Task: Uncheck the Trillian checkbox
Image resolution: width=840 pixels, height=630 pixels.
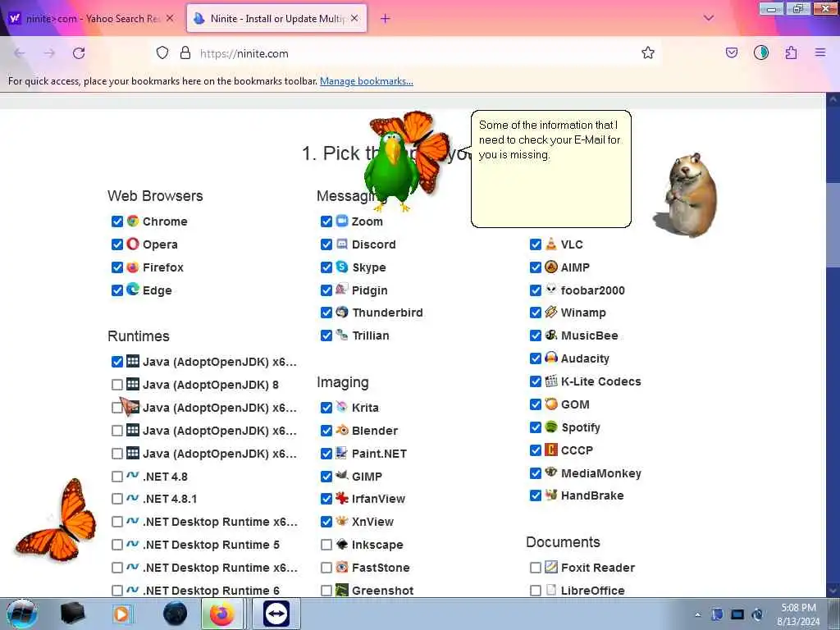Action: pos(326,336)
